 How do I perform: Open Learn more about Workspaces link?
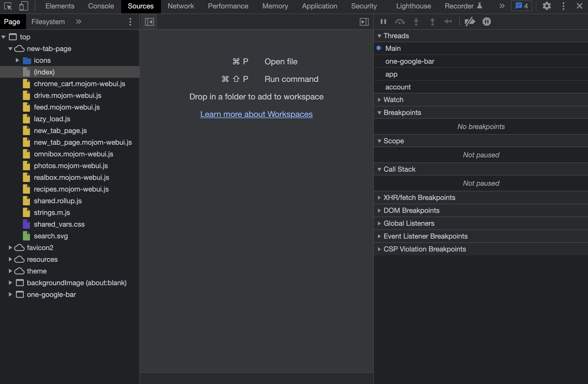pyautogui.click(x=256, y=114)
